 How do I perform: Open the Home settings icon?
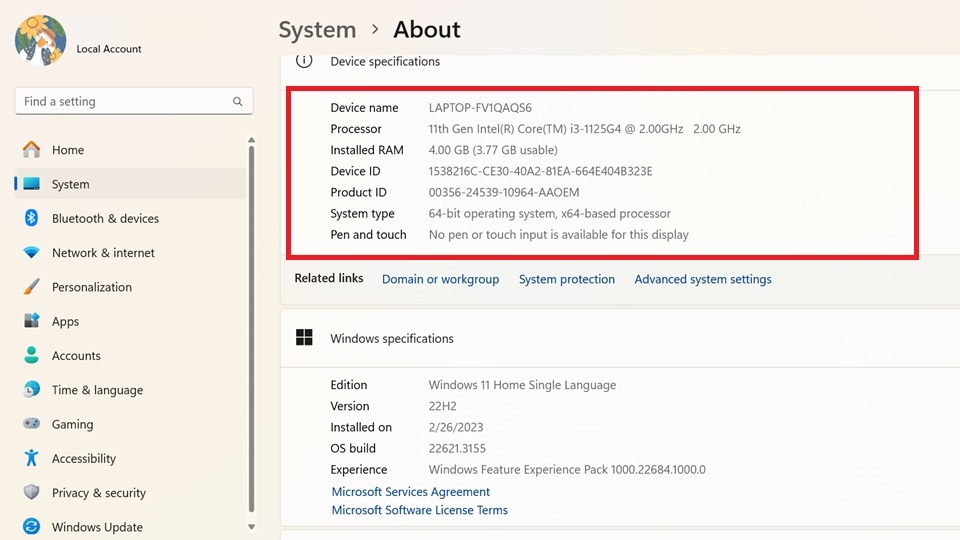pos(31,149)
